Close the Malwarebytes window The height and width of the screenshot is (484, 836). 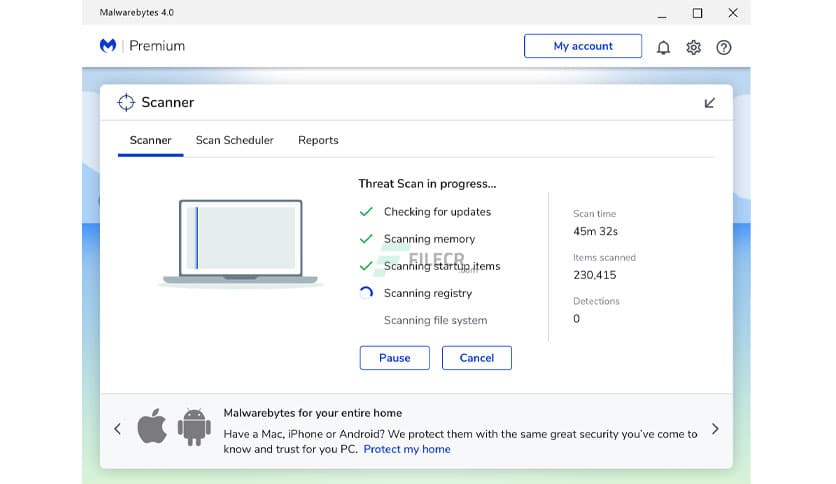point(733,13)
